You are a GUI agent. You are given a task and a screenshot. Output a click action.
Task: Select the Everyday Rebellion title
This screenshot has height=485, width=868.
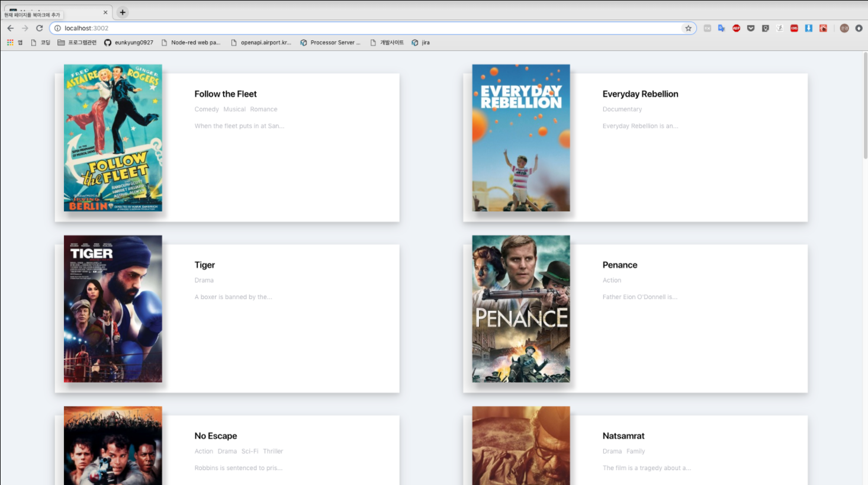[x=640, y=94]
